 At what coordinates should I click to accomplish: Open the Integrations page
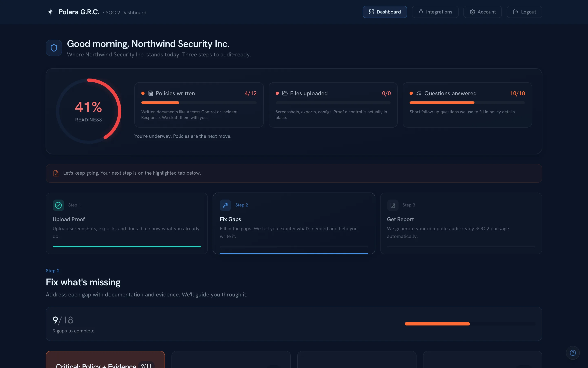(x=435, y=12)
